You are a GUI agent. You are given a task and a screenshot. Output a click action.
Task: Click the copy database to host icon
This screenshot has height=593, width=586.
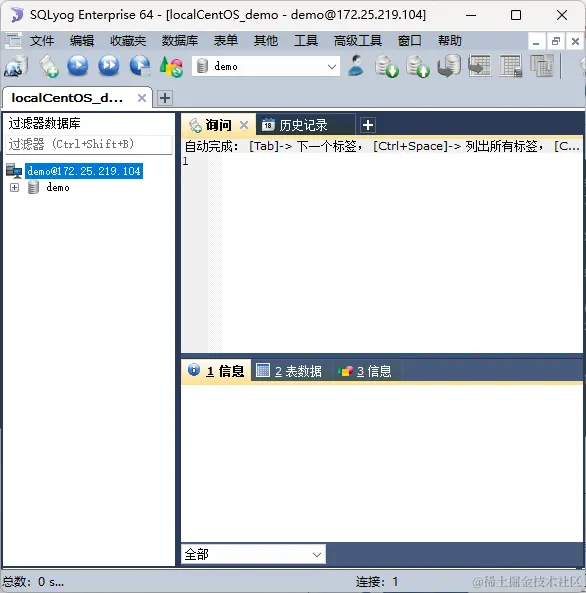click(449, 66)
